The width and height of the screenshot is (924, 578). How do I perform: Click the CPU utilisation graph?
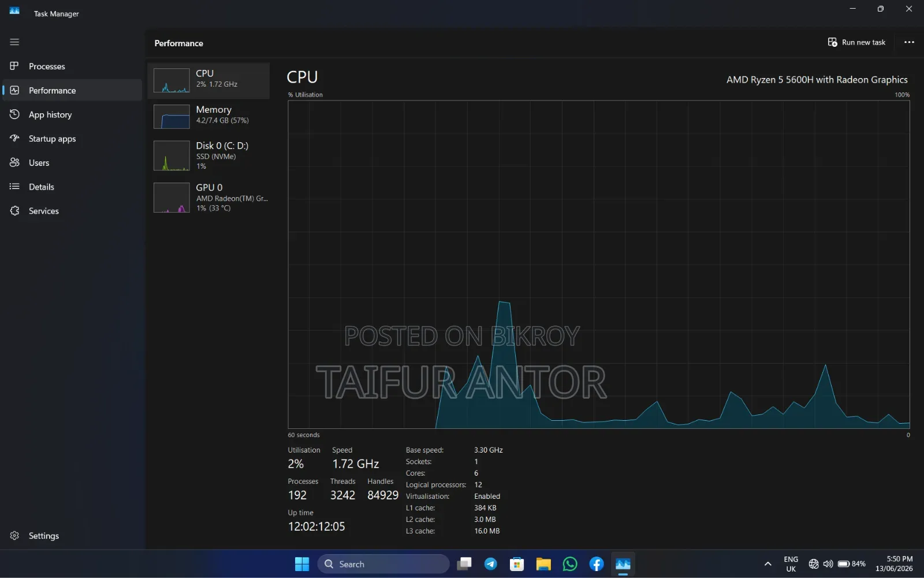(599, 265)
